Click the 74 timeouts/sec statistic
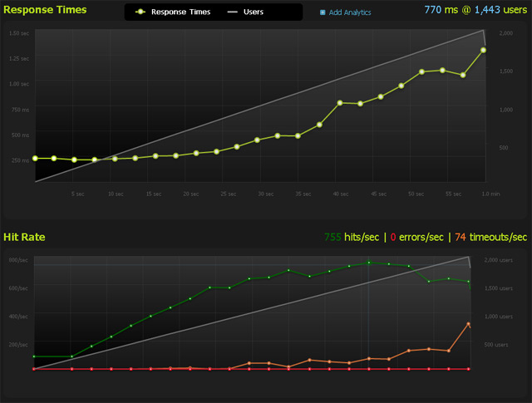This screenshot has width=532, height=403. [x=490, y=238]
